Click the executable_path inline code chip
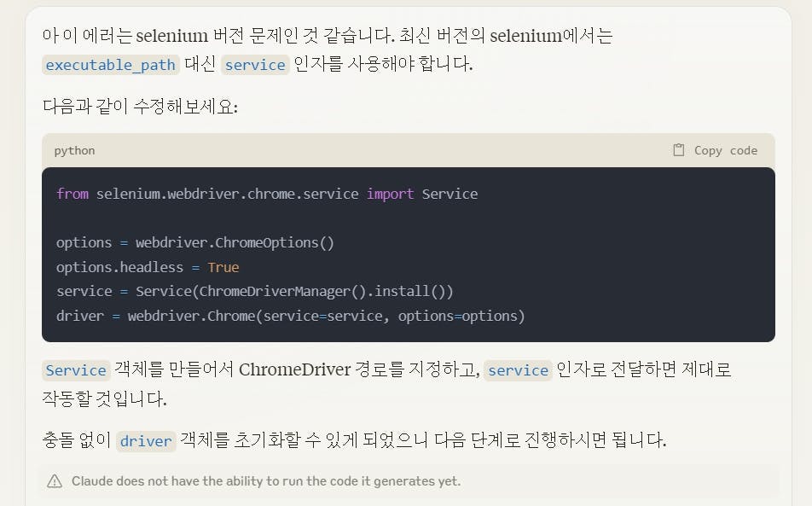 click(x=110, y=65)
